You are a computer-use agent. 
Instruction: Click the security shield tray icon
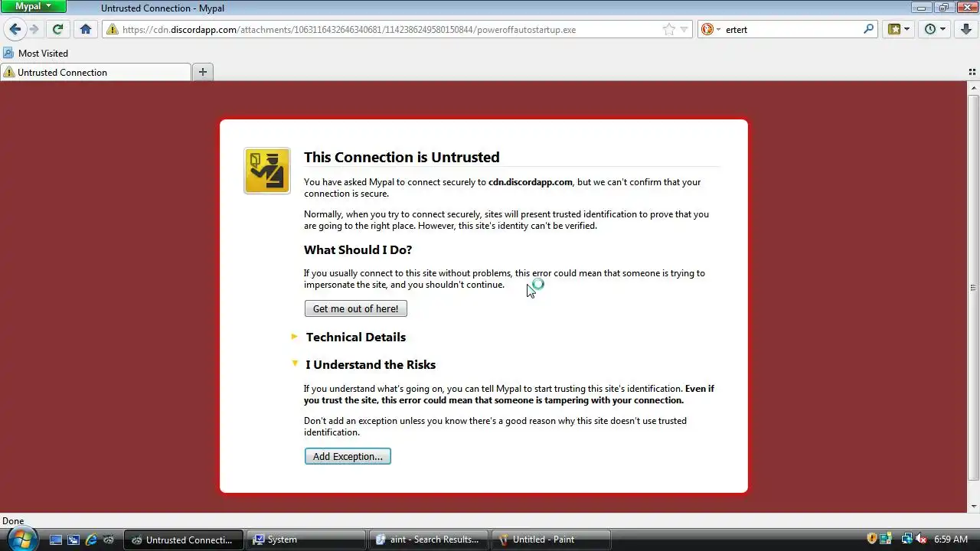pos(871,539)
